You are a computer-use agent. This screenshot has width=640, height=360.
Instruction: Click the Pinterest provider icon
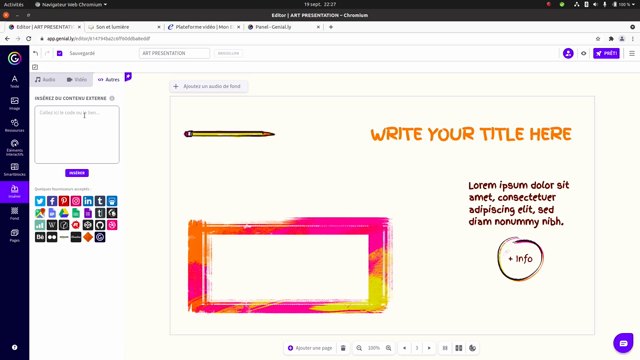point(64,201)
